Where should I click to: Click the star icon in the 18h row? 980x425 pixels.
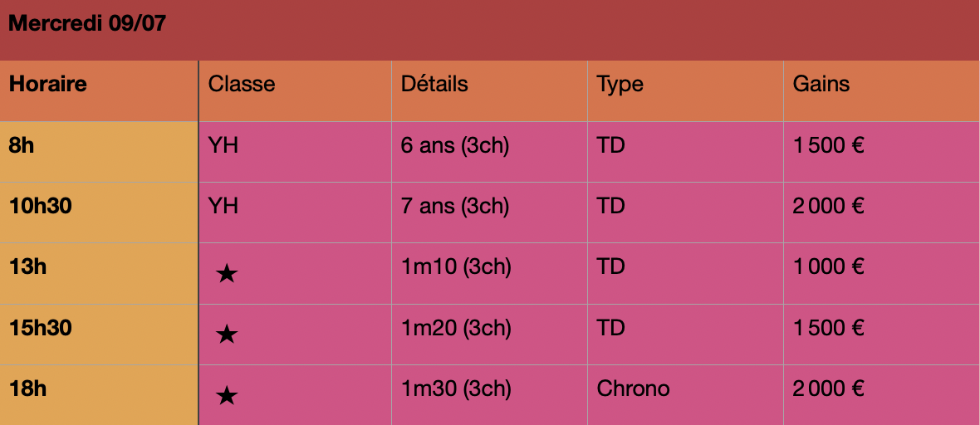click(x=226, y=396)
